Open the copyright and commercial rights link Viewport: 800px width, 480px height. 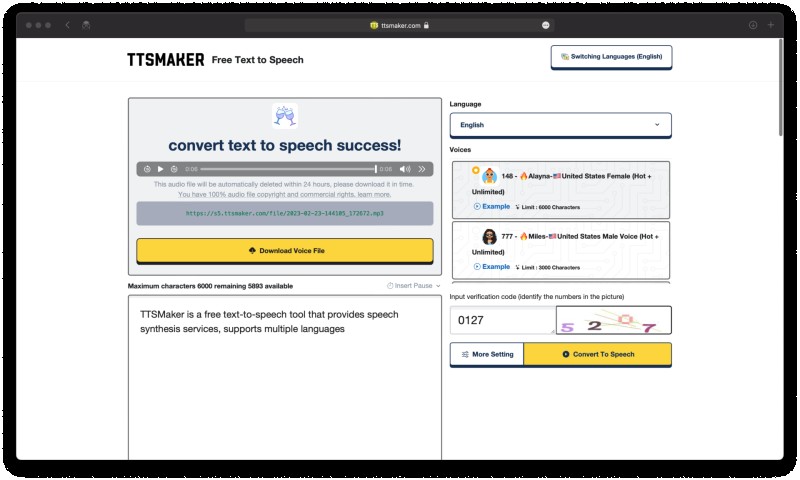285,194
